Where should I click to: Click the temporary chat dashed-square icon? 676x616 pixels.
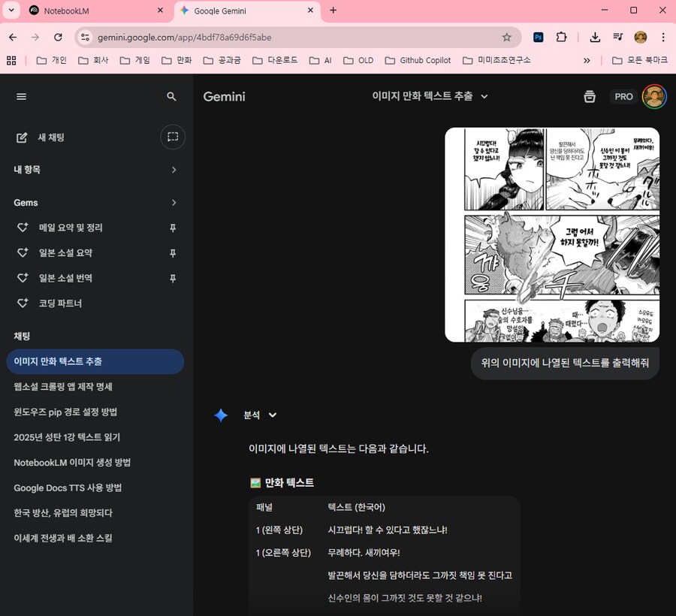tap(173, 137)
